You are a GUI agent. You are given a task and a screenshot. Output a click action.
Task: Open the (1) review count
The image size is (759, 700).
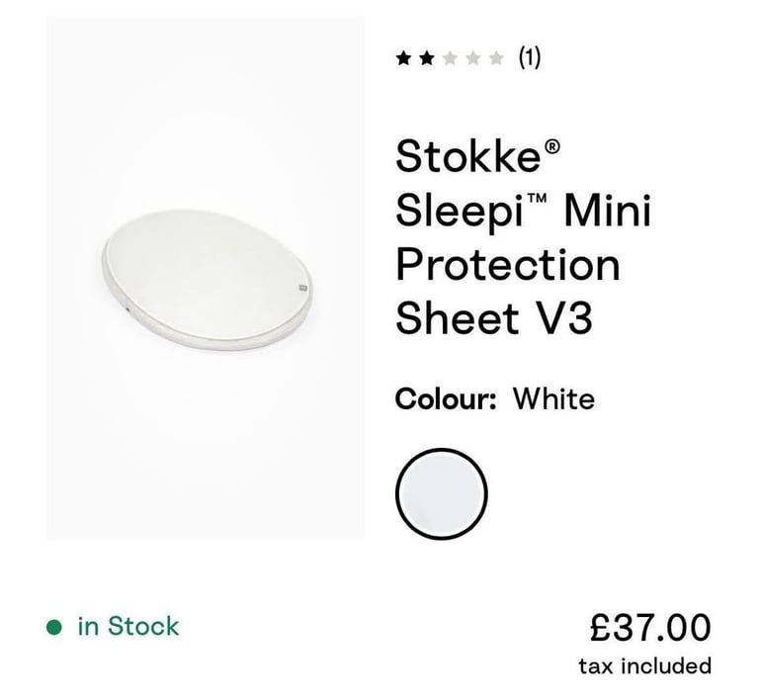click(x=530, y=58)
